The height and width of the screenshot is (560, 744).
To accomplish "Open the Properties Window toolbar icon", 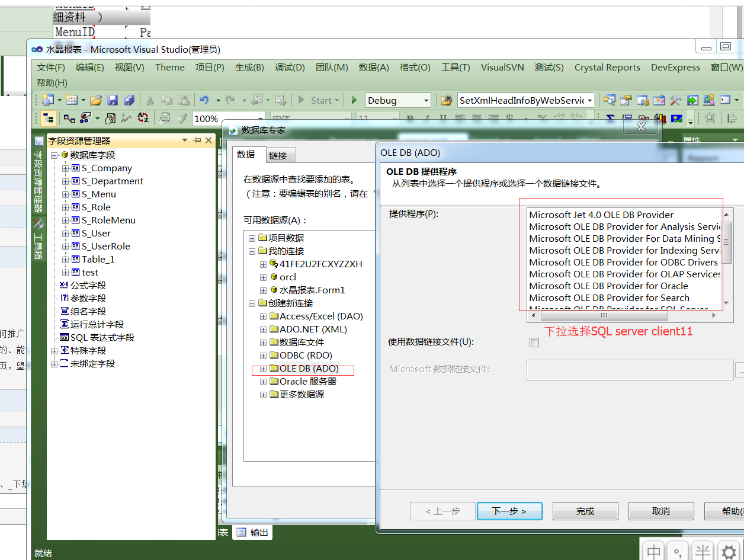I will click(x=626, y=100).
